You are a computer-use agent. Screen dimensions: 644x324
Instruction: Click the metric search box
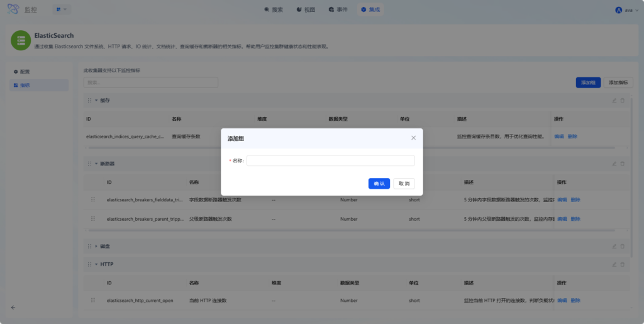151,82
